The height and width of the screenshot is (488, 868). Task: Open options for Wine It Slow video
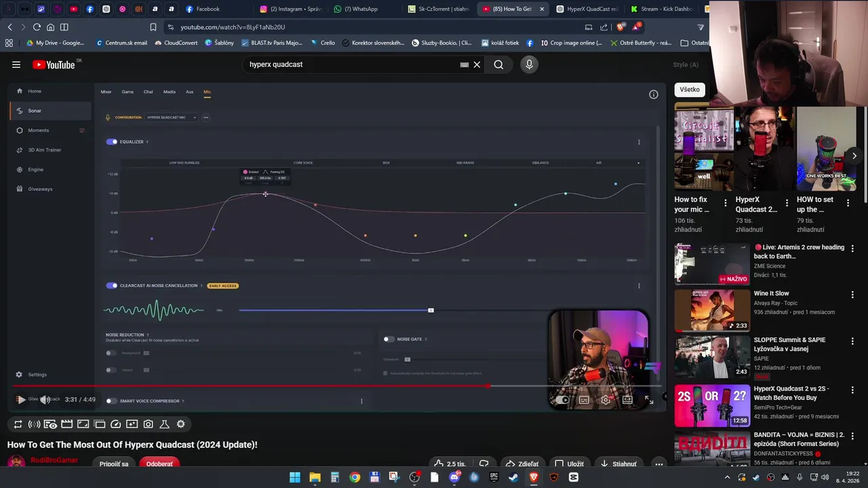852,295
